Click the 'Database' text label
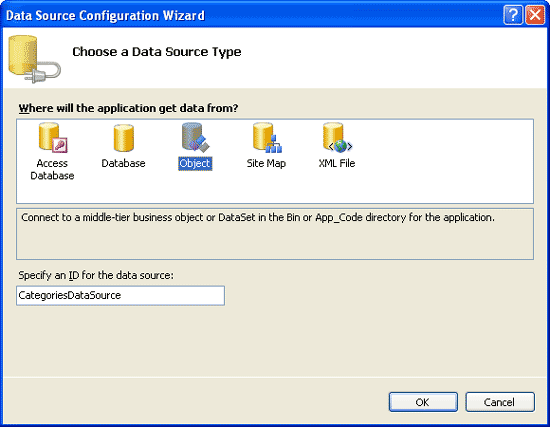Screen dimensions: 550x427 (x=123, y=164)
